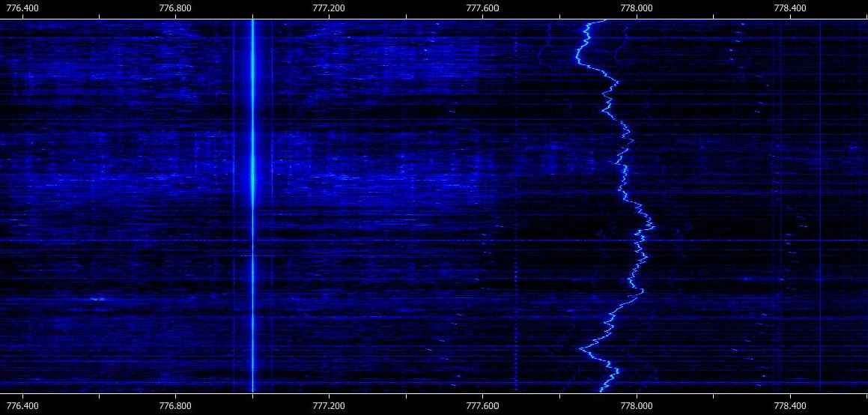Viewport: 868px width, 415px height.
Task: Click the 778.000 label on bottom frequency axis
Action: pos(637,406)
